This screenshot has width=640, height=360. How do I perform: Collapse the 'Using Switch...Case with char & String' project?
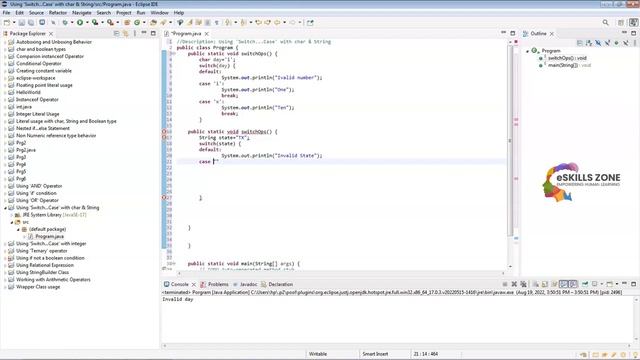coord(5,208)
